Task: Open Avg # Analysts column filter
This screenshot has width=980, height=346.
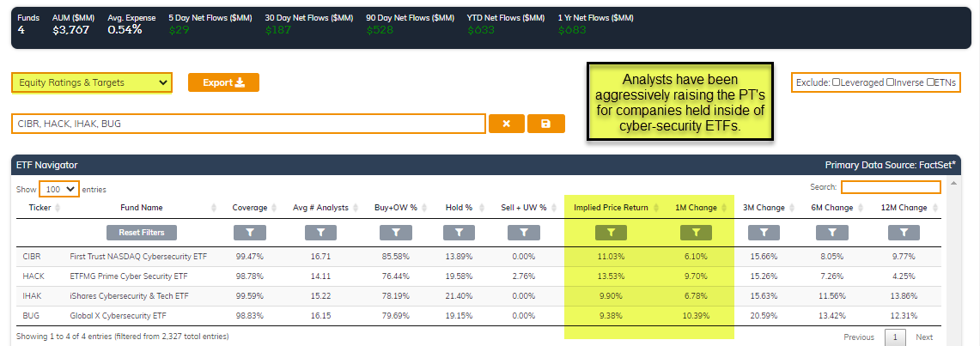Action: pyautogui.click(x=320, y=233)
